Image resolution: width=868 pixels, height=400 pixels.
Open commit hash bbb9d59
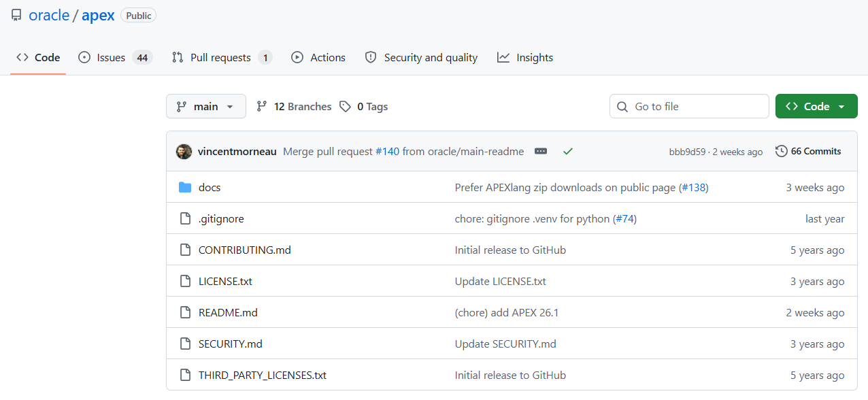pos(687,152)
